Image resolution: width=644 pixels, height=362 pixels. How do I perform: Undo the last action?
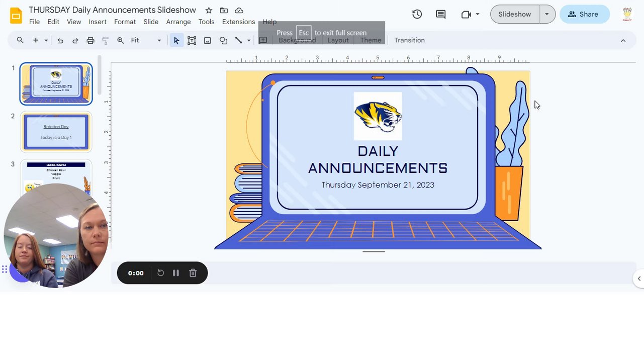point(60,40)
